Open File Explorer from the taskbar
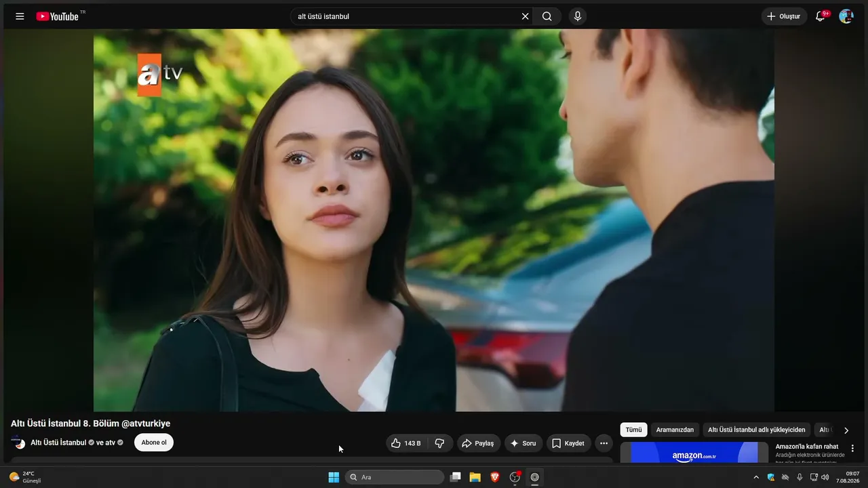868x488 pixels. [x=475, y=477]
